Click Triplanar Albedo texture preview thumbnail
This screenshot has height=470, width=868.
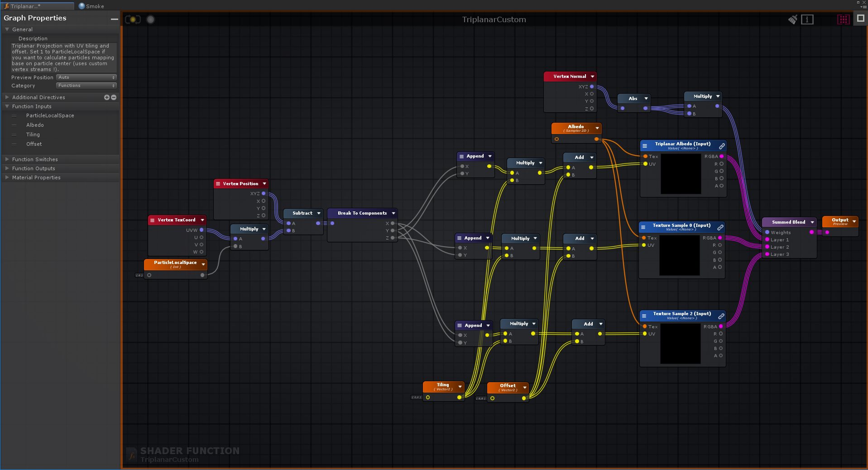pos(681,174)
